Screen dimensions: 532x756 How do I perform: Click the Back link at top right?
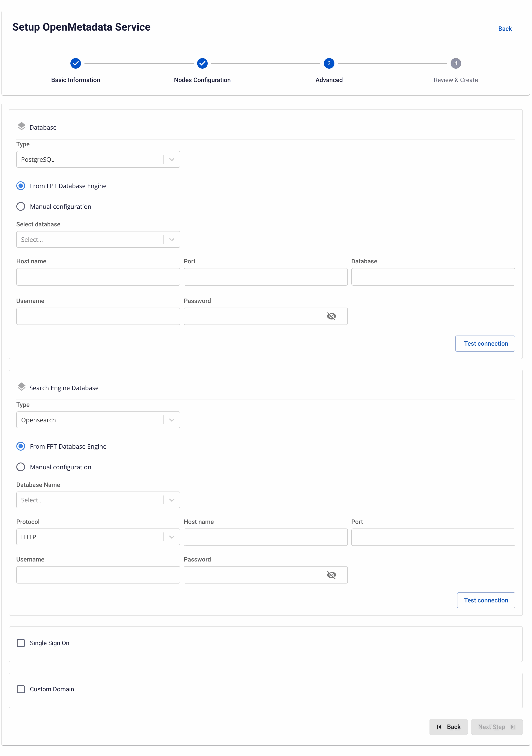(x=505, y=29)
